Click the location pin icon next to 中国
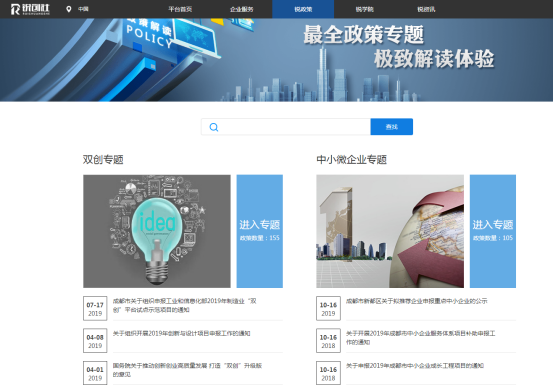Viewport: 553px width, 391px height. (x=68, y=9)
